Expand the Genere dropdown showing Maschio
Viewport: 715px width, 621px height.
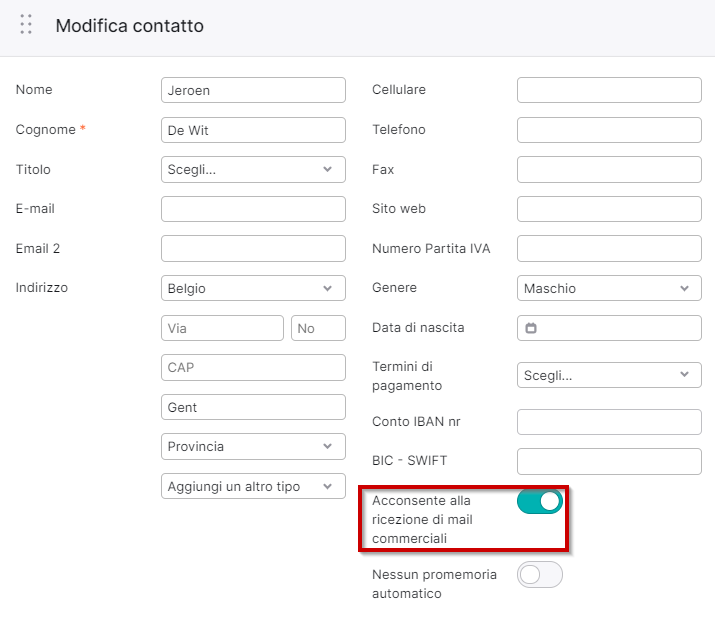point(609,288)
